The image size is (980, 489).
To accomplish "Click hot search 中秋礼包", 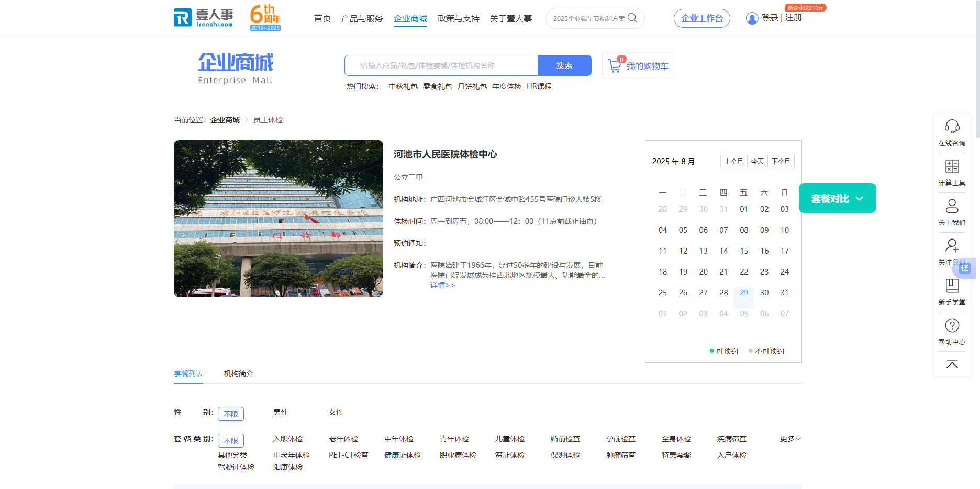I will pyautogui.click(x=403, y=86).
